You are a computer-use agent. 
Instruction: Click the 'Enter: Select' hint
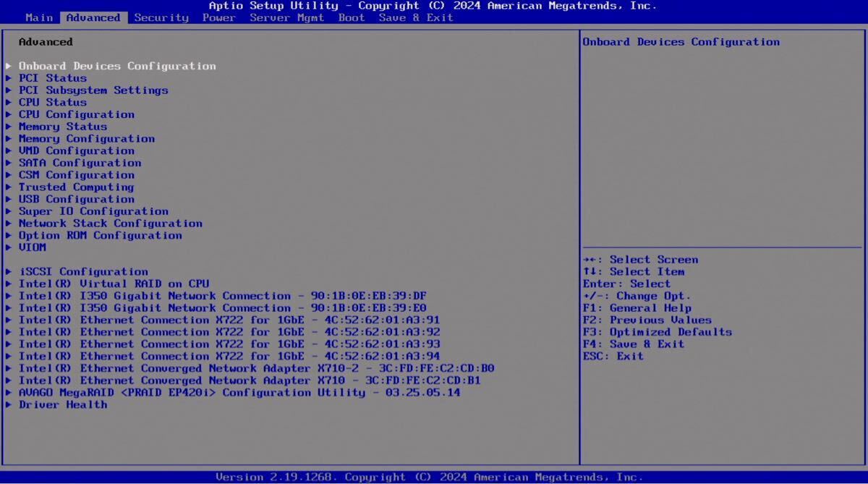pyautogui.click(x=627, y=284)
